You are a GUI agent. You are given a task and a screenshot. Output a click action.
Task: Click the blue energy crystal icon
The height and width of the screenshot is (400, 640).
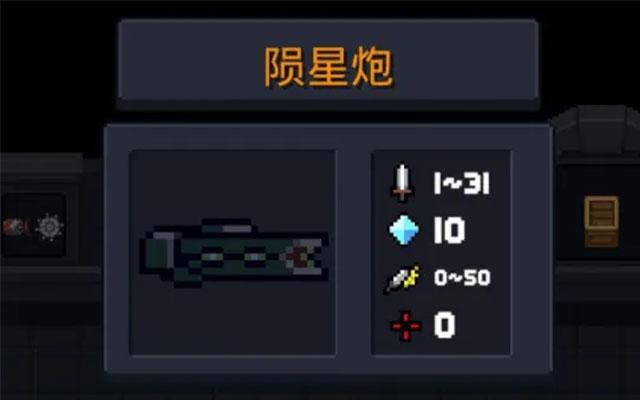point(404,230)
